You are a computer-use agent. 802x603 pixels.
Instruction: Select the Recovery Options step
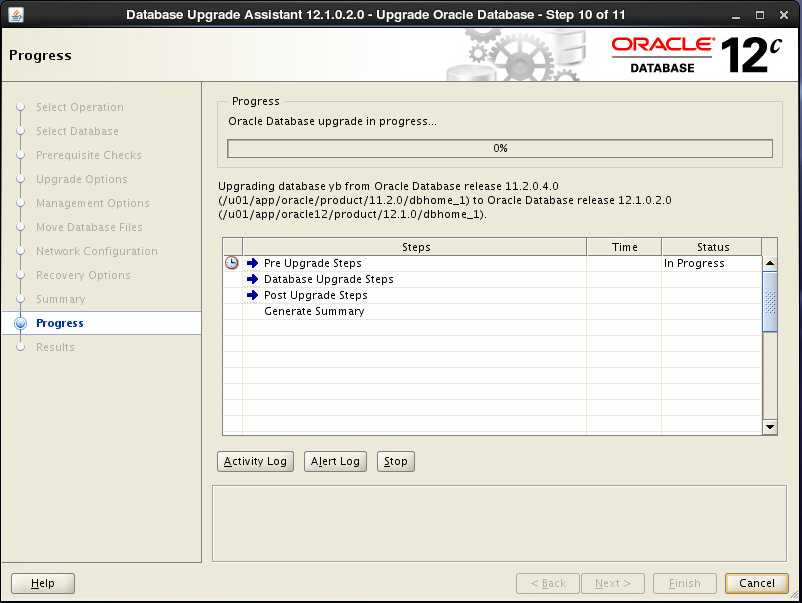point(83,275)
